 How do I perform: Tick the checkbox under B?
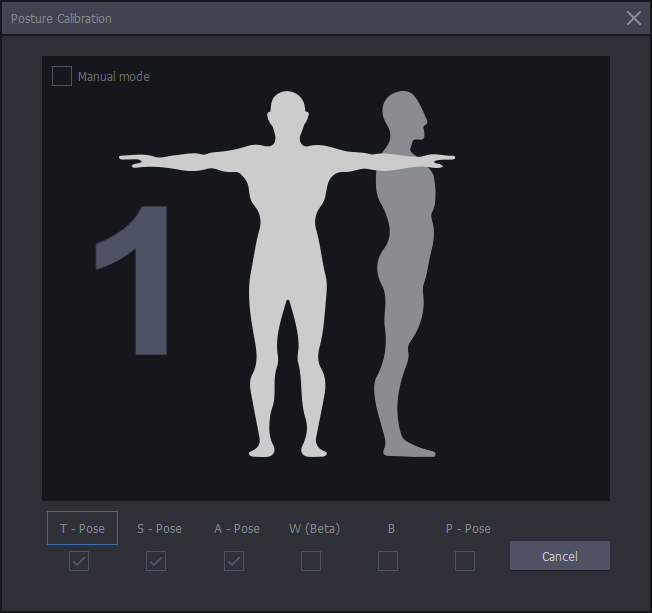[388, 561]
